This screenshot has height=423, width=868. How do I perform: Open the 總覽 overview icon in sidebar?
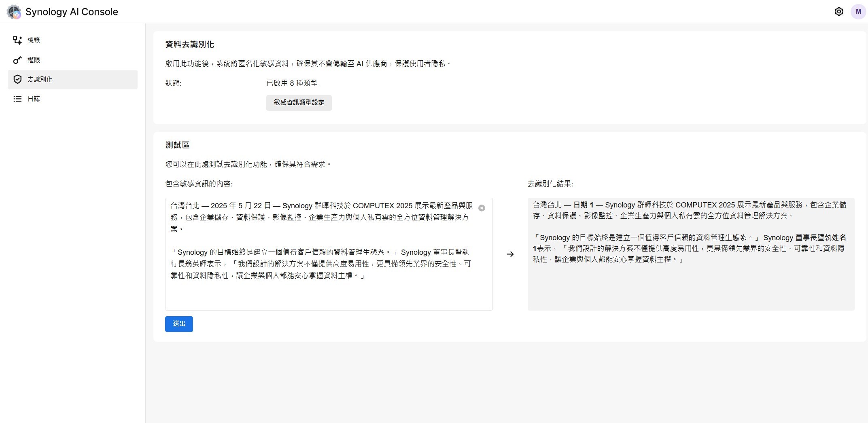17,40
